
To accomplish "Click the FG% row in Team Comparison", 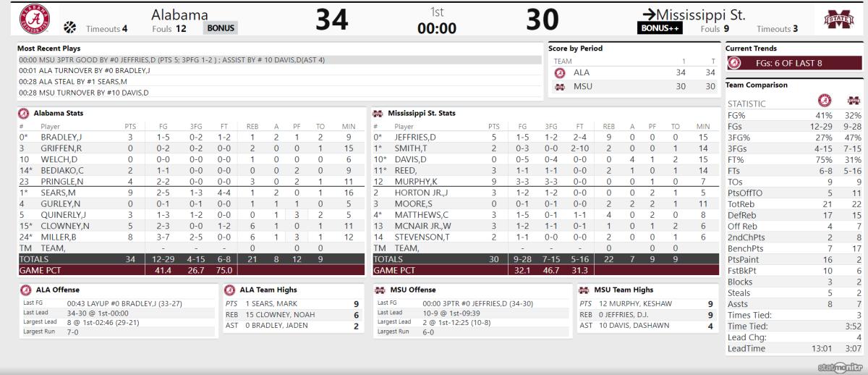I will [794, 114].
